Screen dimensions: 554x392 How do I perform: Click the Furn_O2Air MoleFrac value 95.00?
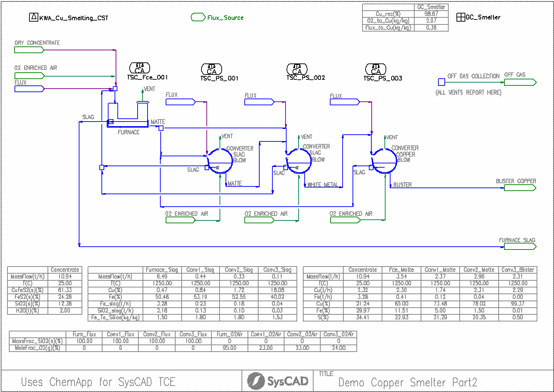coord(229,348)
